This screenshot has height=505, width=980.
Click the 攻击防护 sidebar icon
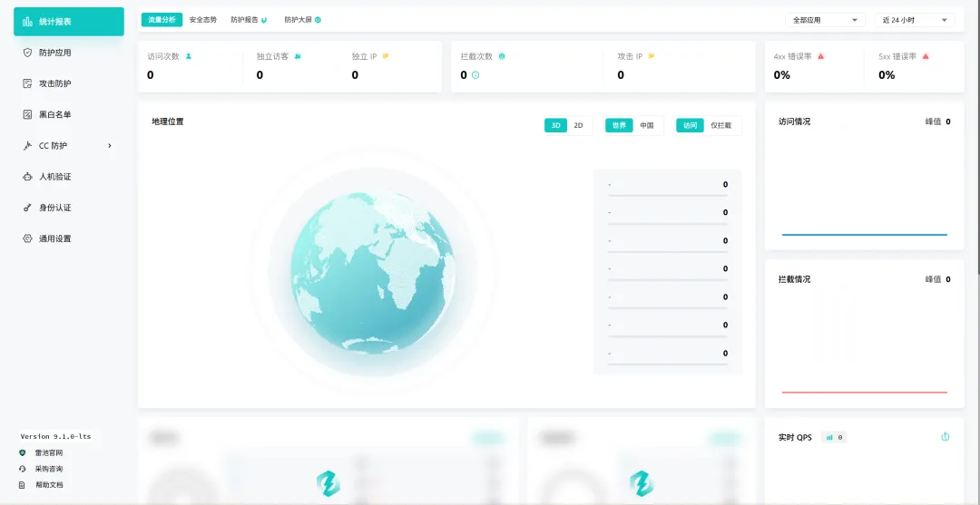click(27, 83)
